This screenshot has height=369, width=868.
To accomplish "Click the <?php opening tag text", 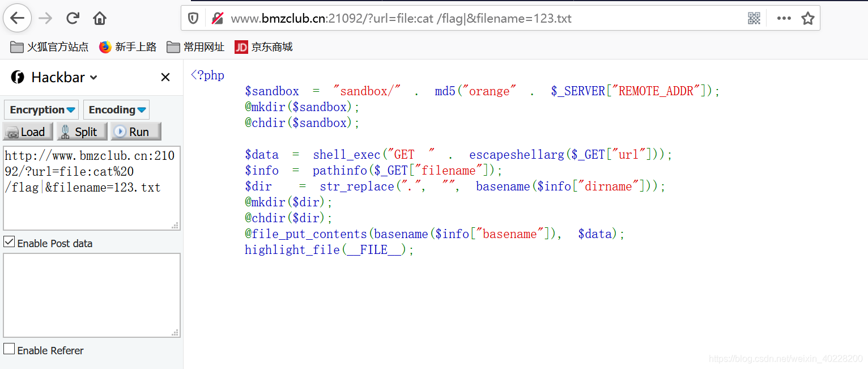I will 208,75.
